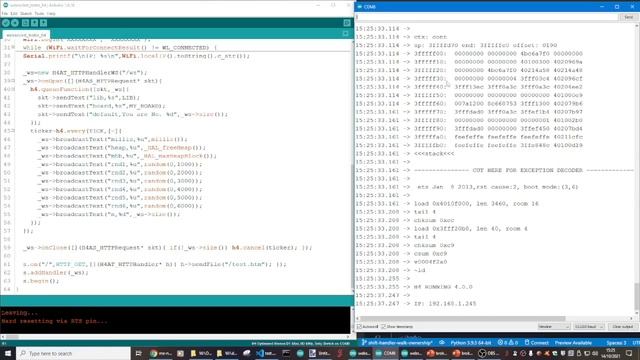Open the Sketch menu in Arduino

pyautogui.click(x=26, y=13)
